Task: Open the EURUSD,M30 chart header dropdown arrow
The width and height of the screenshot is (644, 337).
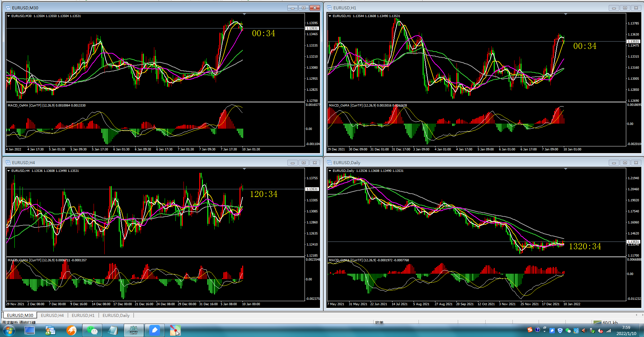Action: (x=9, y=16)
